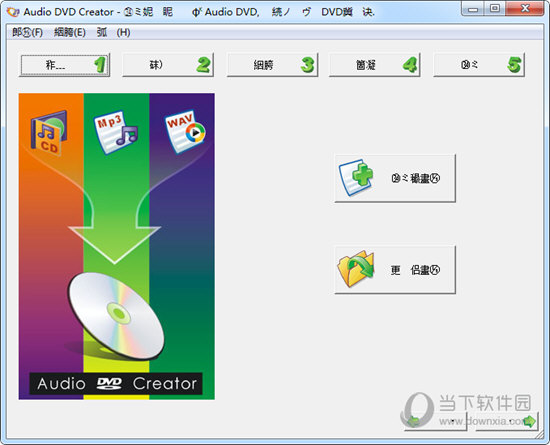Click the step 3 wizard button

(272, 65)
